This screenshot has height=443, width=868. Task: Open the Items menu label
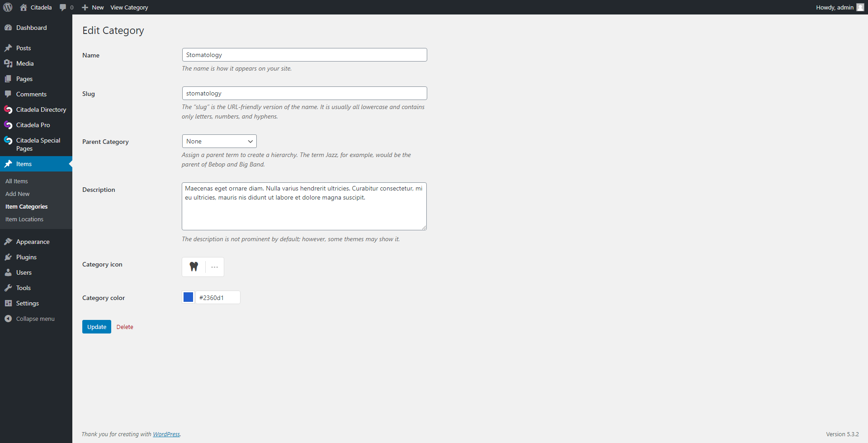(24, 164)
